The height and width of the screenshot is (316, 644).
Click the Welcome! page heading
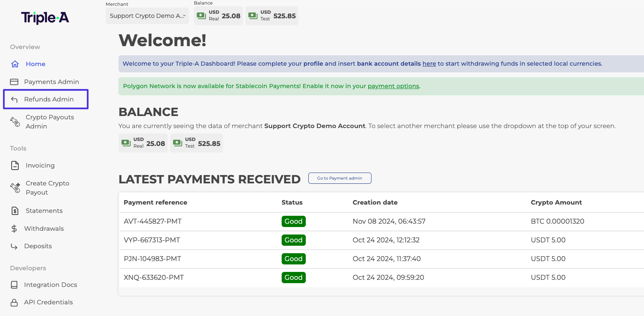pos(162,40)
